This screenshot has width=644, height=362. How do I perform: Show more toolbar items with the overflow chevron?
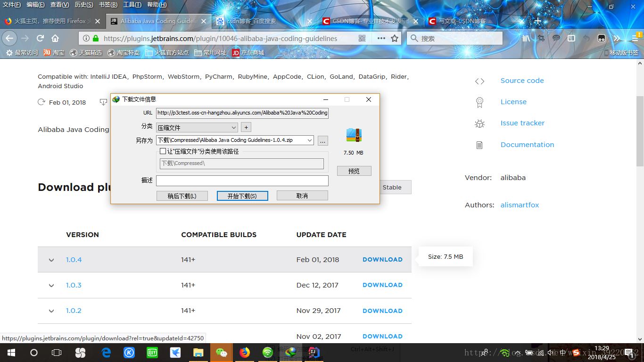(617, 38)
